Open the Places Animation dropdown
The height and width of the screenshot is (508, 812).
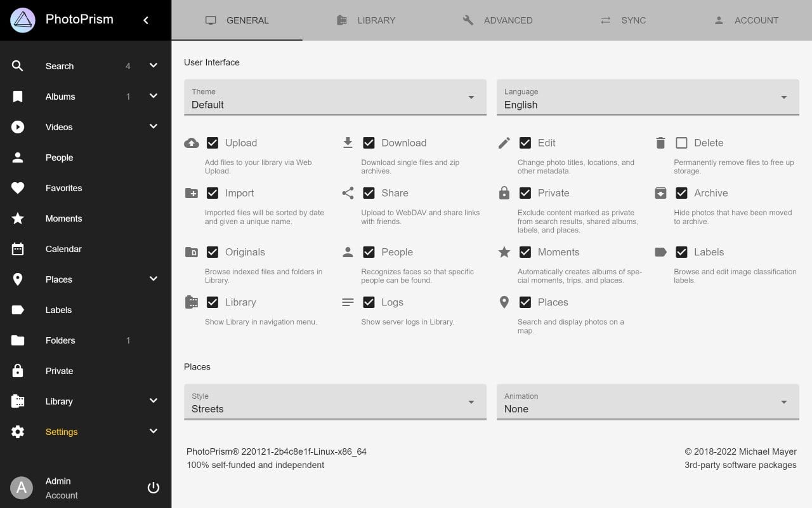[x=647, y=404]
